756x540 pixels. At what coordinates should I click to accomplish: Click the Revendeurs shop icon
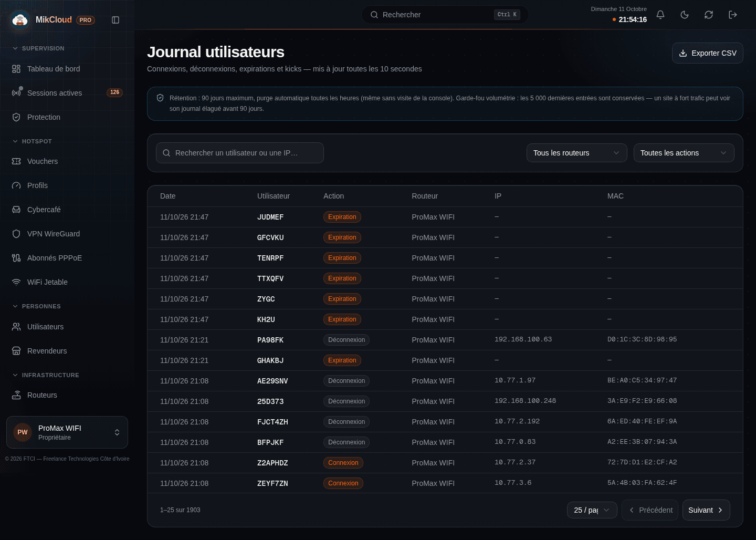pos(16,351)
